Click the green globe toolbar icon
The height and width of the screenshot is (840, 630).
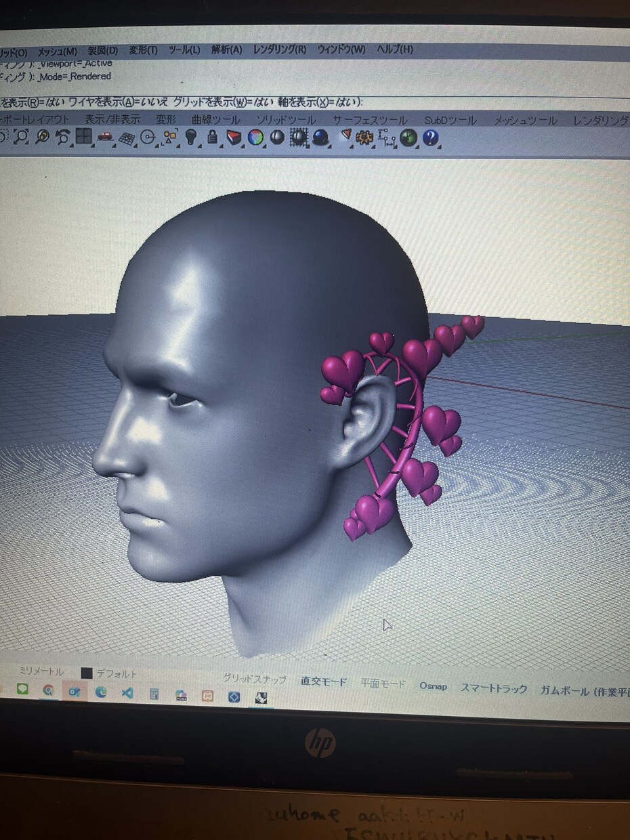click(x=408, y=138)
